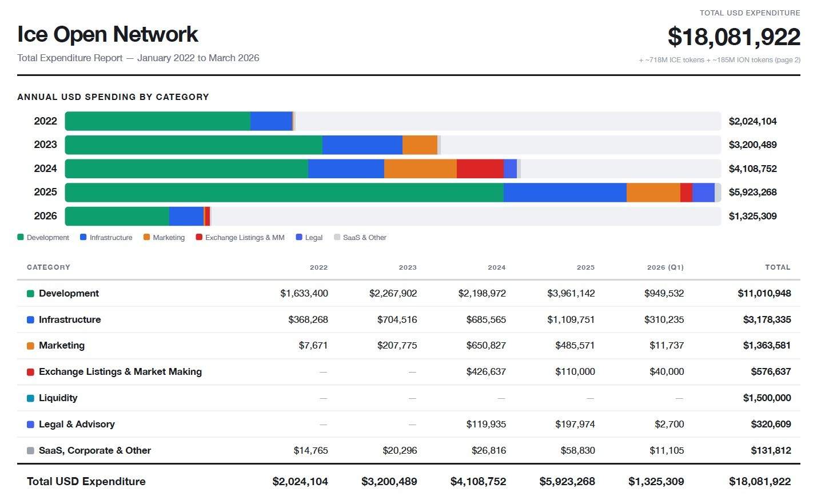
Task: Select the green Development legend icon
Action: [21, 237]
